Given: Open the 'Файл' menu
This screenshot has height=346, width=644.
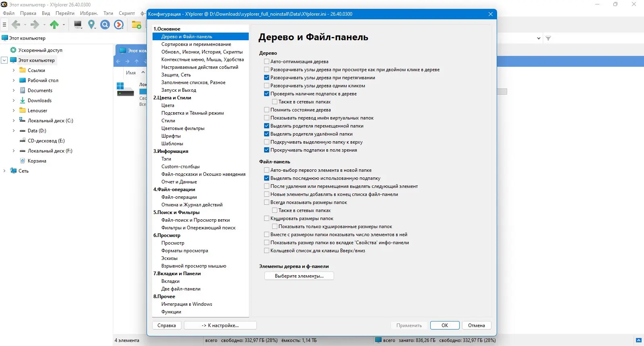Looking at the screenshot, I should click(9, 13).
